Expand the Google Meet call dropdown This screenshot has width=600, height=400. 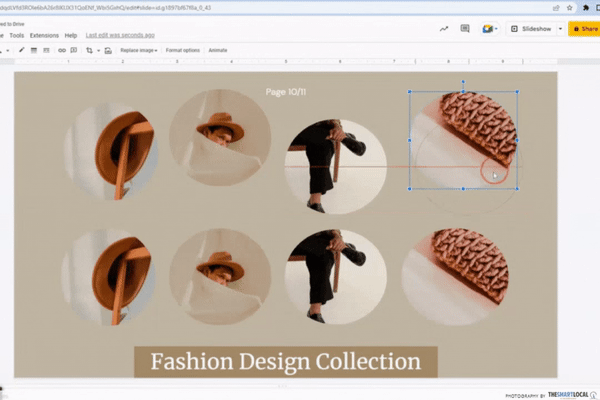pyautogui.click(x=494, y=29)
